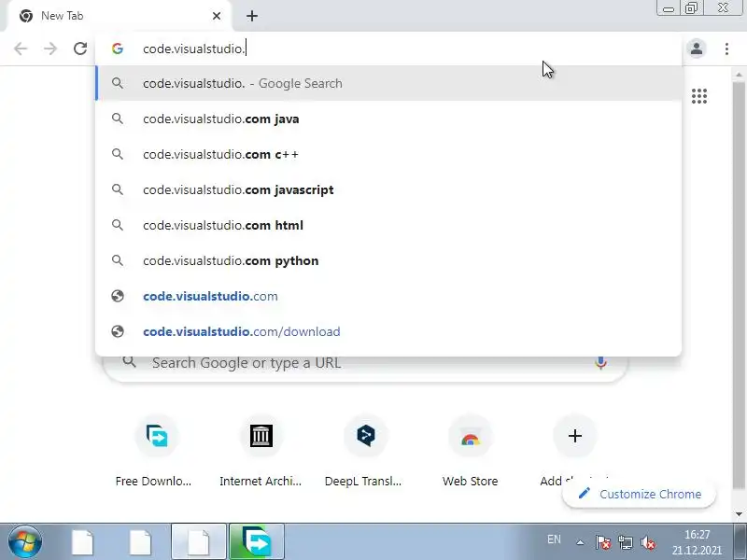Choose 'code.visualstudio.com javascript' suggestion

pyautogui.click(x=388, y=190)
